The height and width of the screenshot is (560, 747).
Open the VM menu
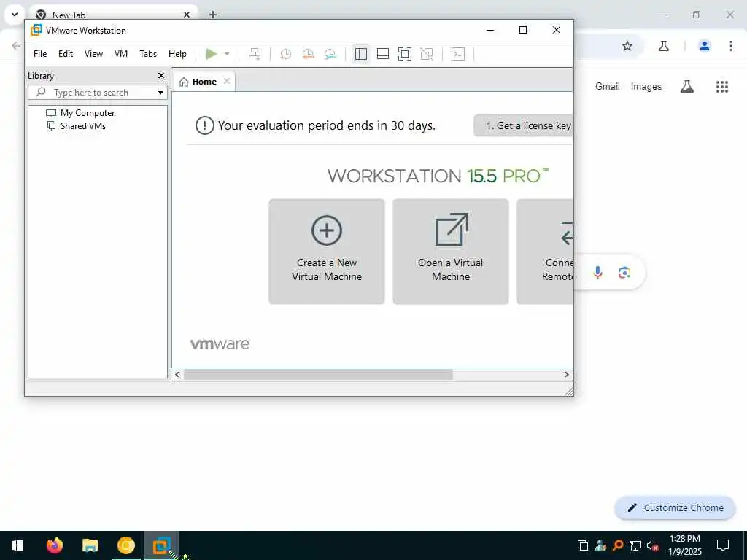[121, 54]
